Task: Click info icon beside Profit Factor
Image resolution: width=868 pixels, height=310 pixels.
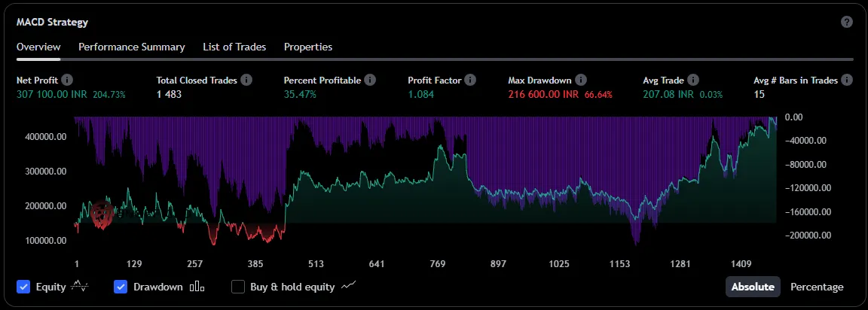Action: (x=470, y=80)
